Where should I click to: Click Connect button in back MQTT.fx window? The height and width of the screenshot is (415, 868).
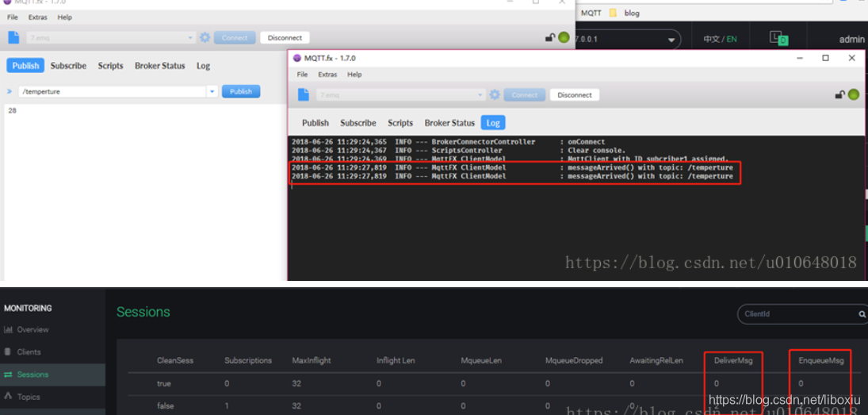tap(235, 37)
